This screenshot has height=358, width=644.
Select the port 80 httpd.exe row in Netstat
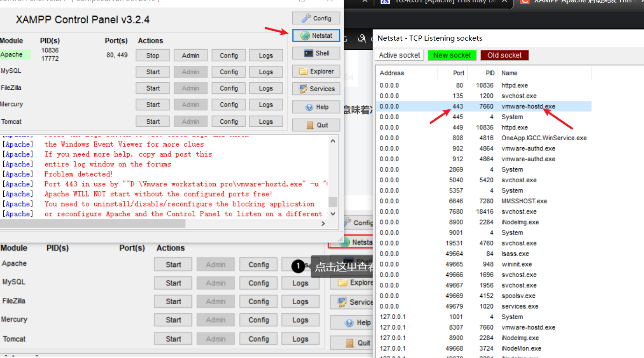click(483, 85)
